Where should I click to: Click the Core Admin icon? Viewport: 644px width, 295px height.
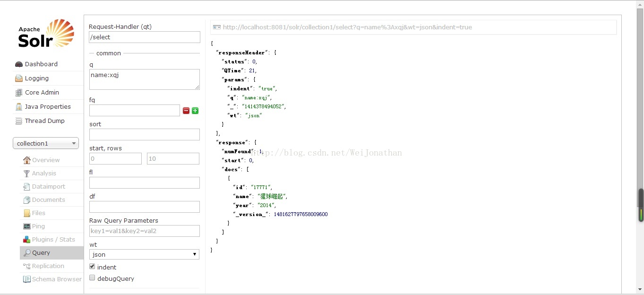(x=19, y=93)
